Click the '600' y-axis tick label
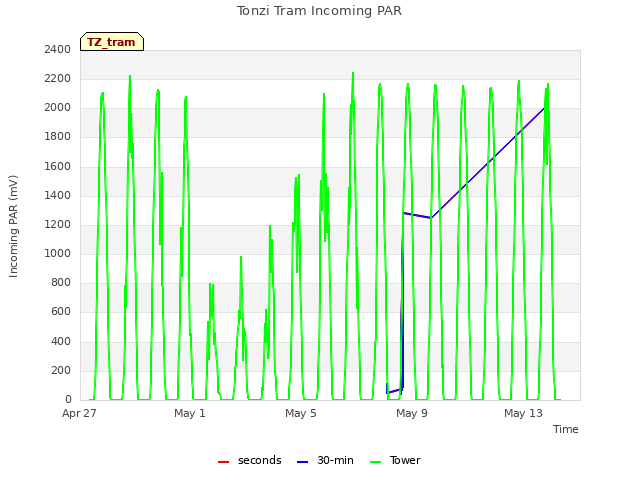Image resolution: width=640 pixels, height=480 pixels. tap(61, 312)
